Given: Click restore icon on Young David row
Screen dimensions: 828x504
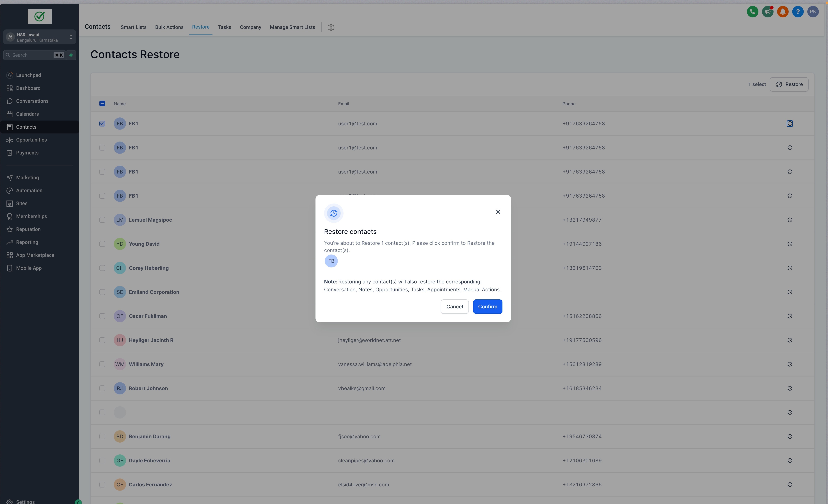Looking at the screenshot, I should (790, 244).
